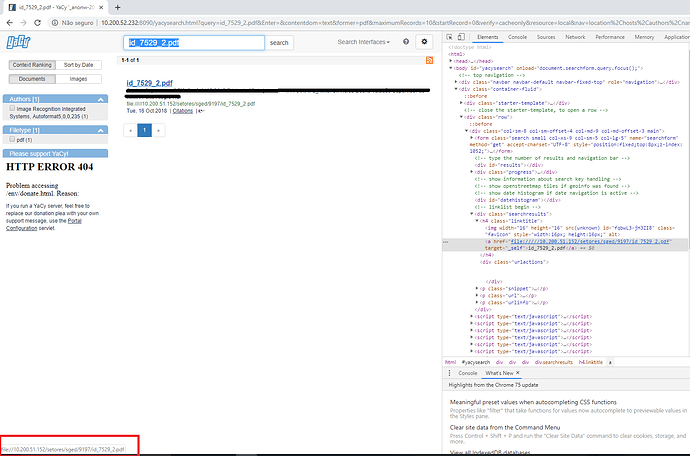Toggle the DevTools device toolbar icon
The image size is (690, 456).
(462, 36)
